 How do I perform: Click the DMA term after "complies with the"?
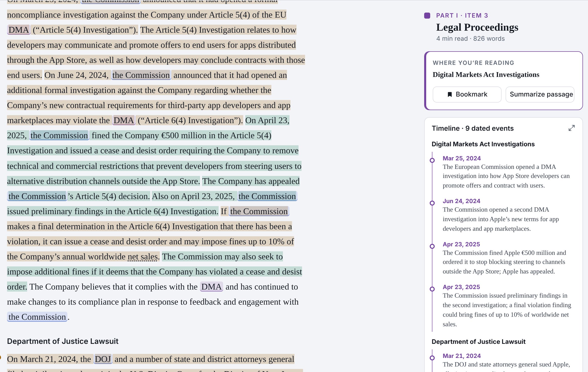211,287
